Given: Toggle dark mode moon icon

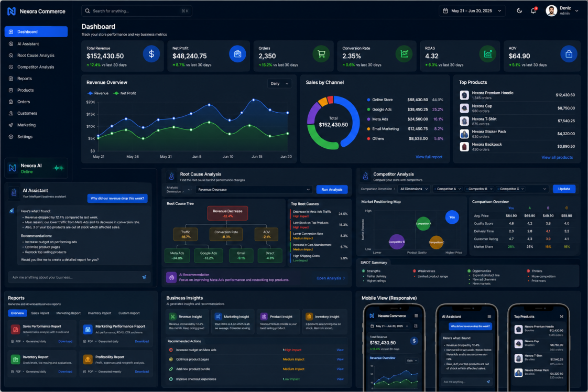Looking at the screenshot, I should click(519, 11).
